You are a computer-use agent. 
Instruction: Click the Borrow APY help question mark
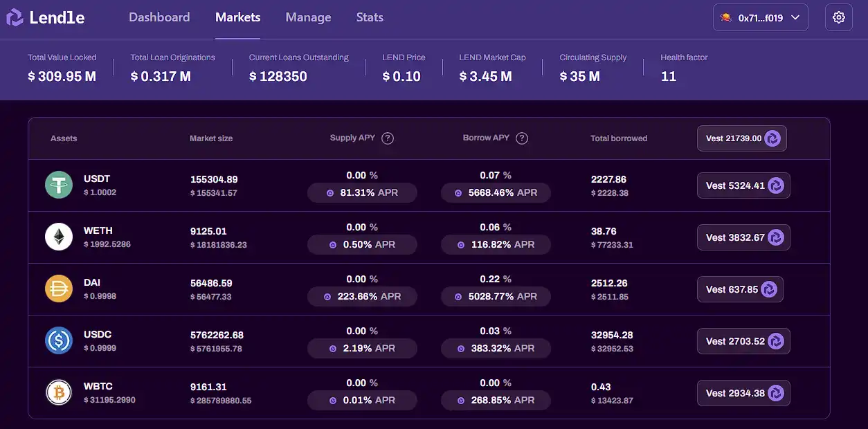pos(522,138)
